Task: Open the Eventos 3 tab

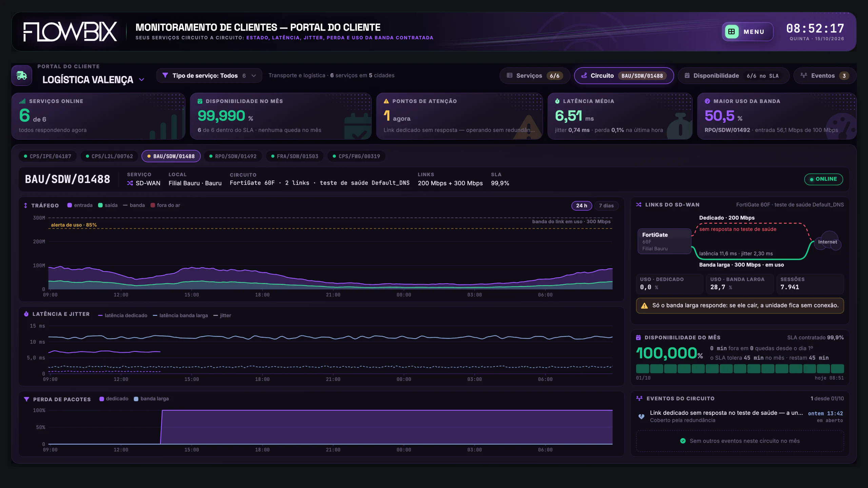Action: point(825,76)
